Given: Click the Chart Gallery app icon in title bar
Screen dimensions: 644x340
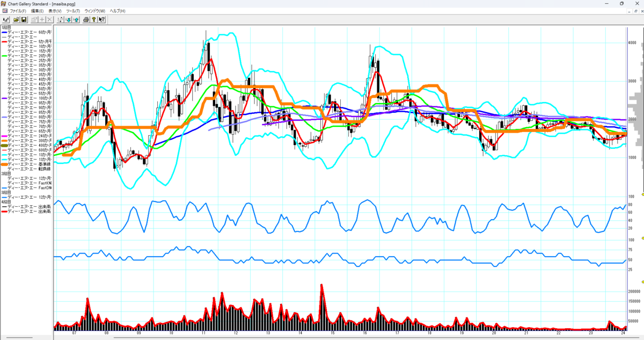Looking at the screenshot, I should pyautogui.click(x=3, y=4).
